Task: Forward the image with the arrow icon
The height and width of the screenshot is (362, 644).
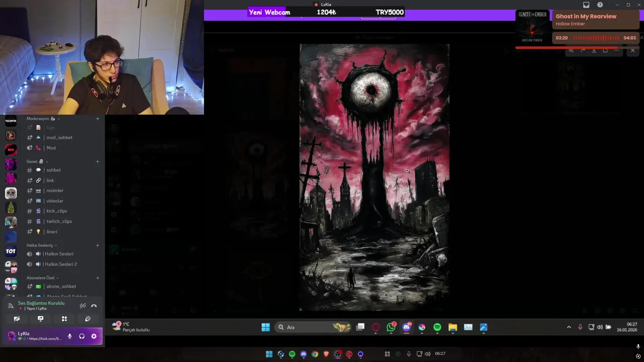Action: point(583,50)
